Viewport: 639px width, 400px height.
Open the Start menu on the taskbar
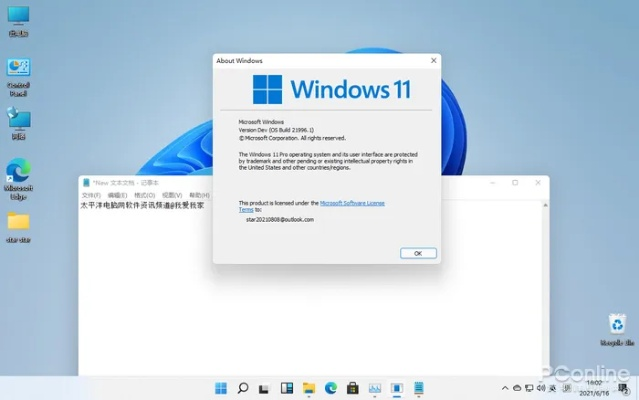click(221, 388)
